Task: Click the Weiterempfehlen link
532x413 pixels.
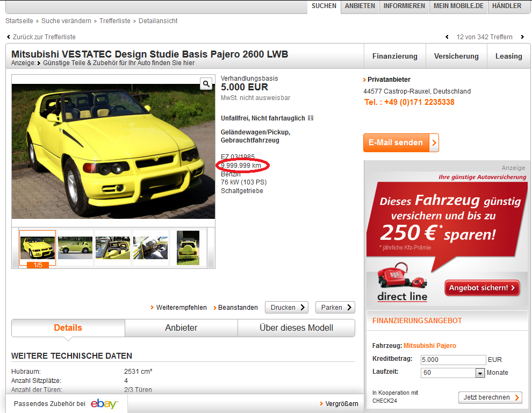Action: pyautogui.click(x=181, y=308)
